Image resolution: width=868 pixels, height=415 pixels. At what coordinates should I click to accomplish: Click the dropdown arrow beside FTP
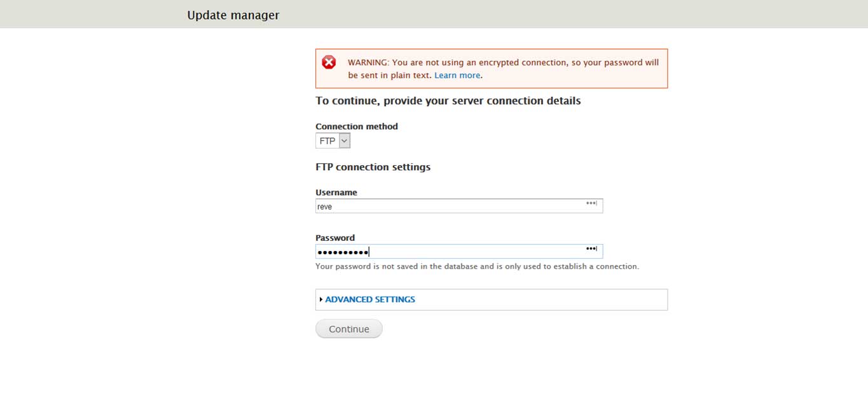click(345, 141)
